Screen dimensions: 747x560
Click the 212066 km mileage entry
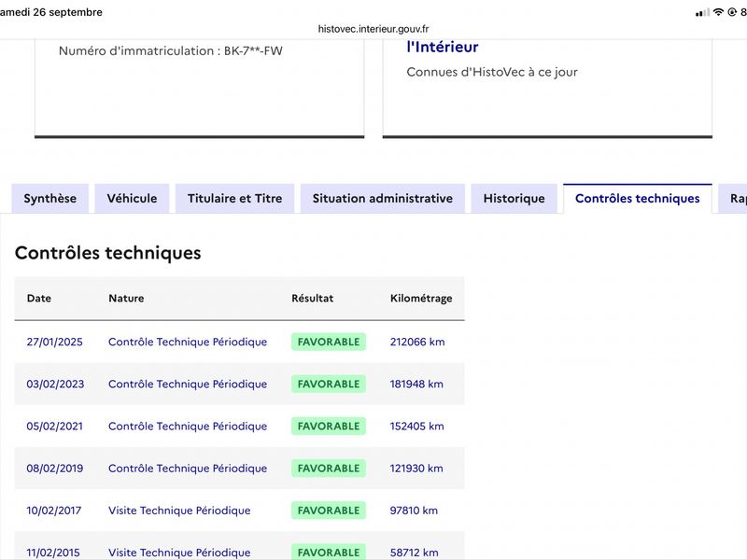tap(417, 342)
